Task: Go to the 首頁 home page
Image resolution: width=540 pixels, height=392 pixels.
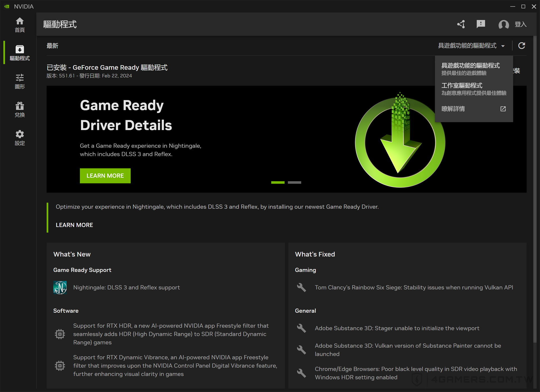Action: point(20,25)
